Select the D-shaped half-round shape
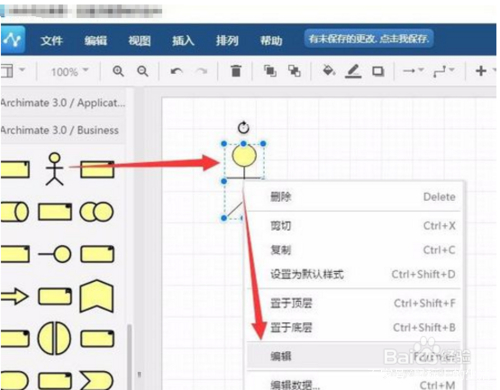Viewport: 500px width, 390px height. 15,381
